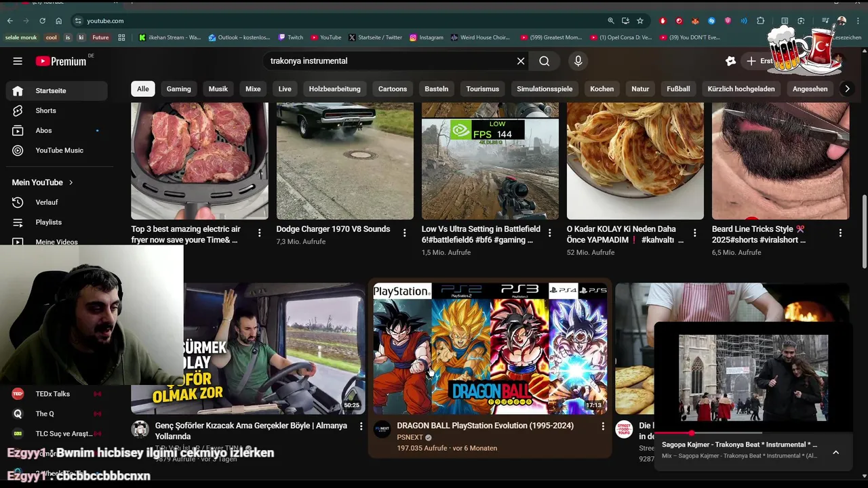Open the Twitch bookmark

click(291, 38)
